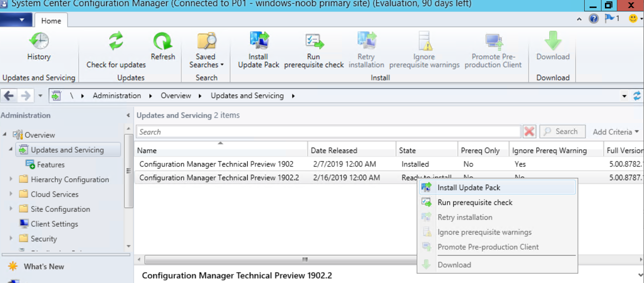Open the Saved Searches dropdown
The image size is (644, 283).
click(206, 50)
